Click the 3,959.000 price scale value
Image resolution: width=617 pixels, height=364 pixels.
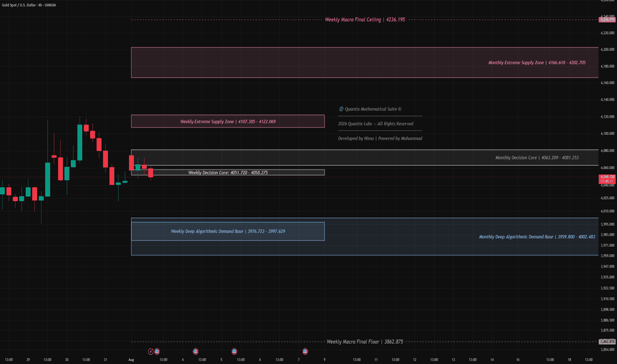coord(607,256)
